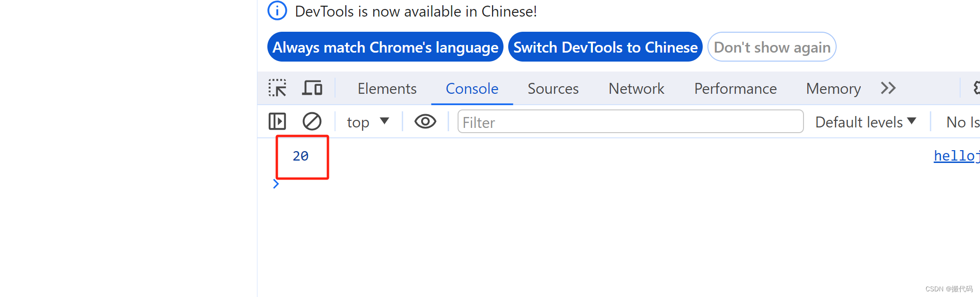Open the hello source file link
The width and height of the screenshot is (980, 297).
pos(956,156)
